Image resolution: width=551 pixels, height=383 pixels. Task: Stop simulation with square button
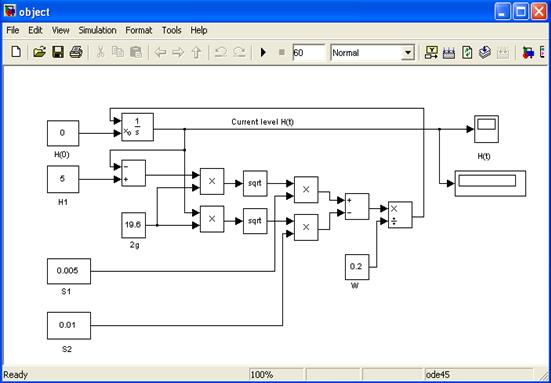pos(281,53)
